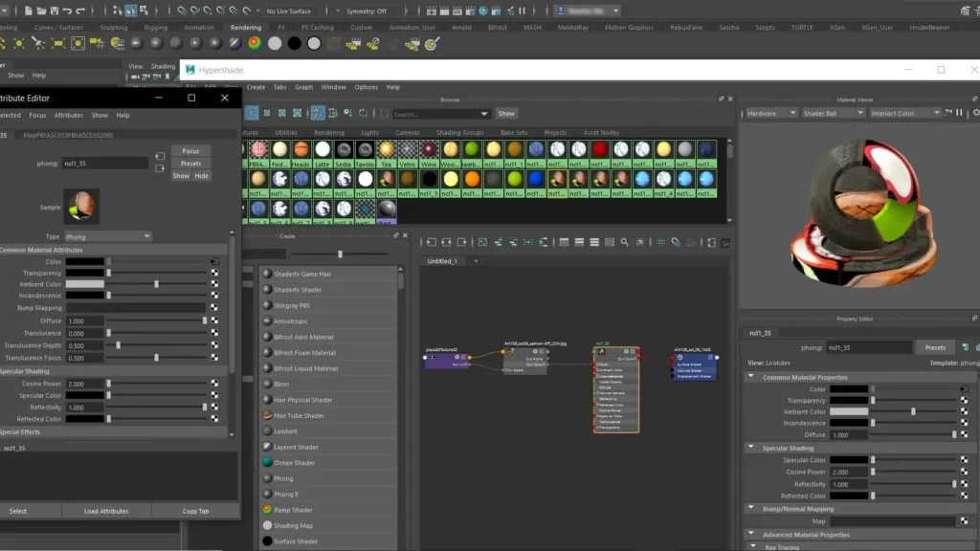Click the Show button beside search
The height and width of the screenshot is (551, 980).
coord(506,113)
